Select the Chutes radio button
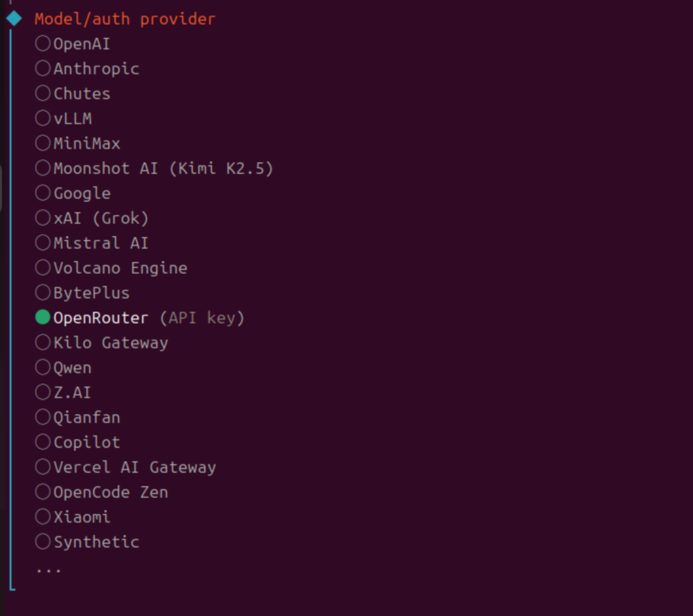The height and width of the screenshot is (616, 693). pos(43,94)
